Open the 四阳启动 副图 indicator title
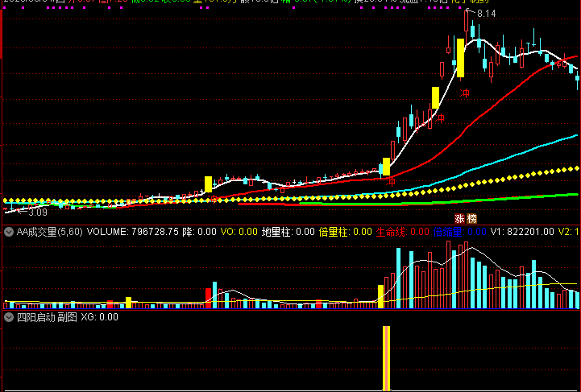 (x=47, y=317)
